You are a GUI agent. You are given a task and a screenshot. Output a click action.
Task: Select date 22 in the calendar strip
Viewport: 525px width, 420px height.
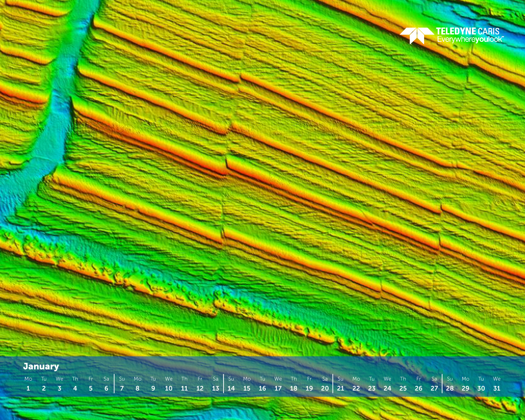tap(356, 388)
